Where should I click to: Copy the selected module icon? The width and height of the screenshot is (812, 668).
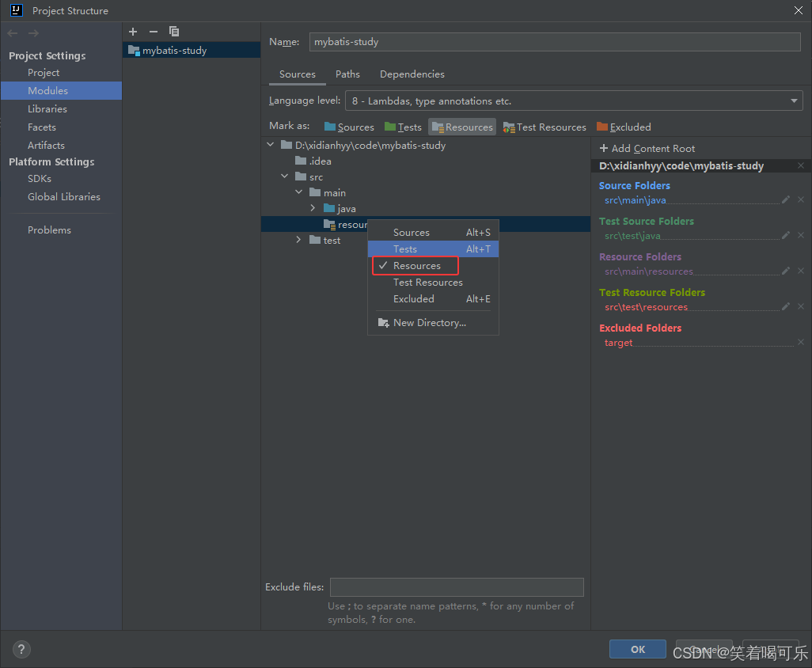click(x=174, y=32)
